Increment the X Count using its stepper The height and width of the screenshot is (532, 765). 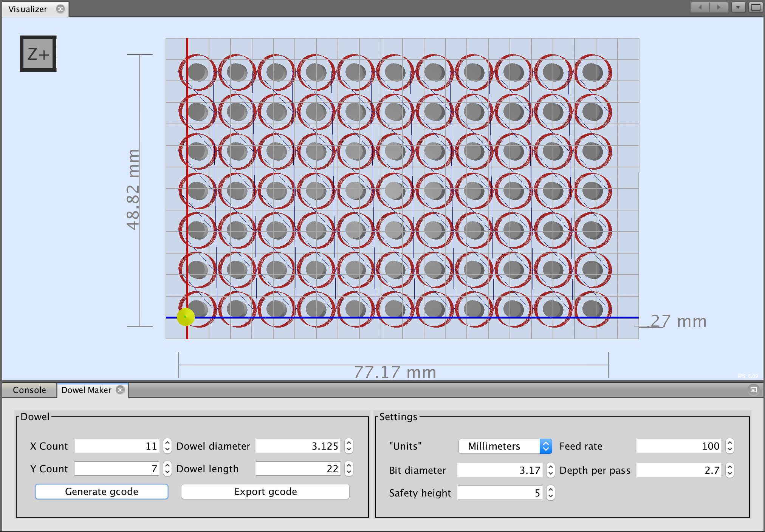[167, 443]
